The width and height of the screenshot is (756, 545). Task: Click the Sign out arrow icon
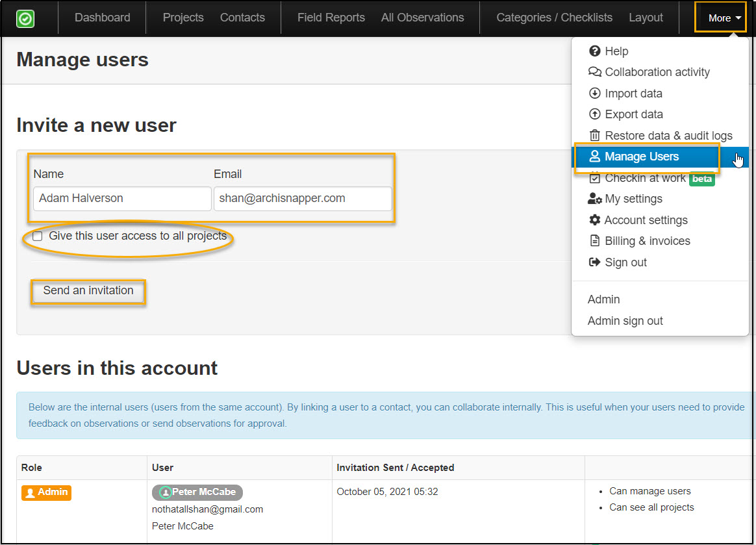click(x=594, y=262)
